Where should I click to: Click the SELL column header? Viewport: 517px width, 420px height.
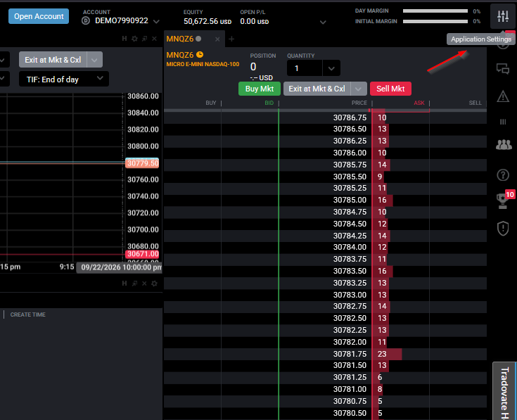click(x=475, y=103)
